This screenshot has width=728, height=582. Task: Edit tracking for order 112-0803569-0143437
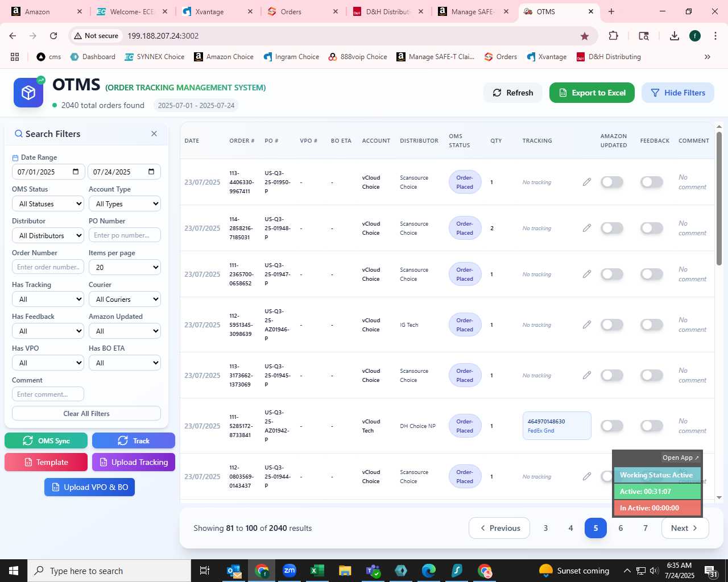(x=587, y=476)
